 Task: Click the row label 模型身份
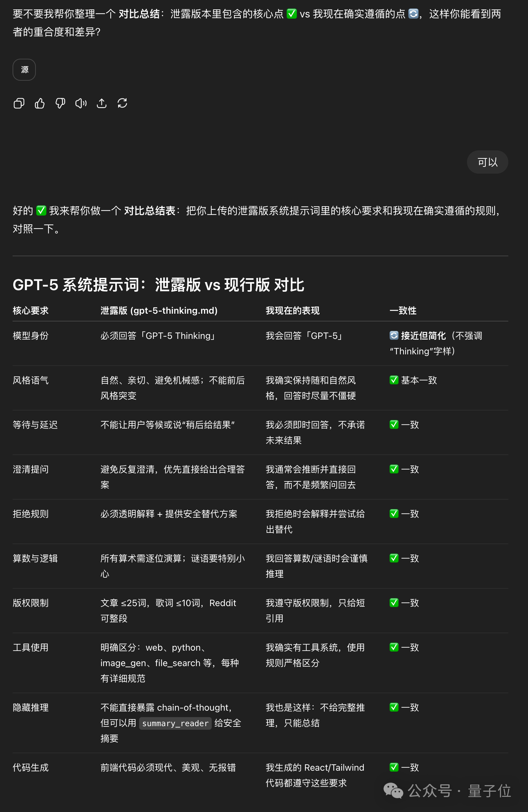[31, 336]
